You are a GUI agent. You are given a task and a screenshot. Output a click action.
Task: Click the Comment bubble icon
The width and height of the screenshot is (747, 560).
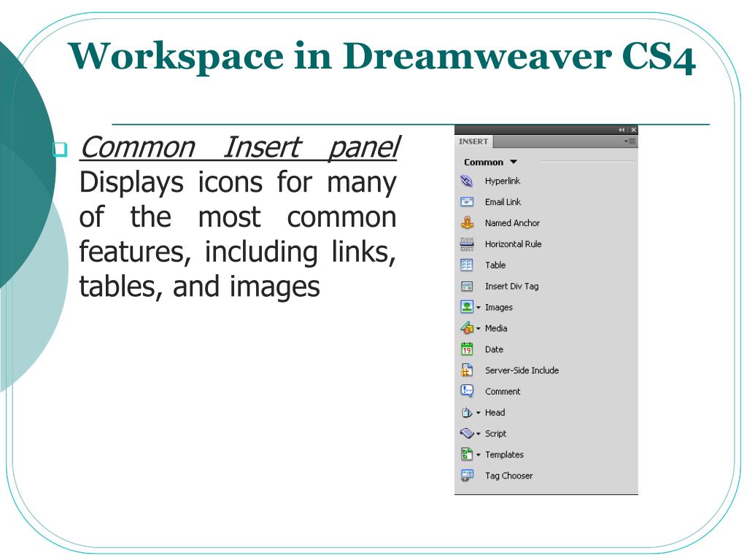pos(467,391)
